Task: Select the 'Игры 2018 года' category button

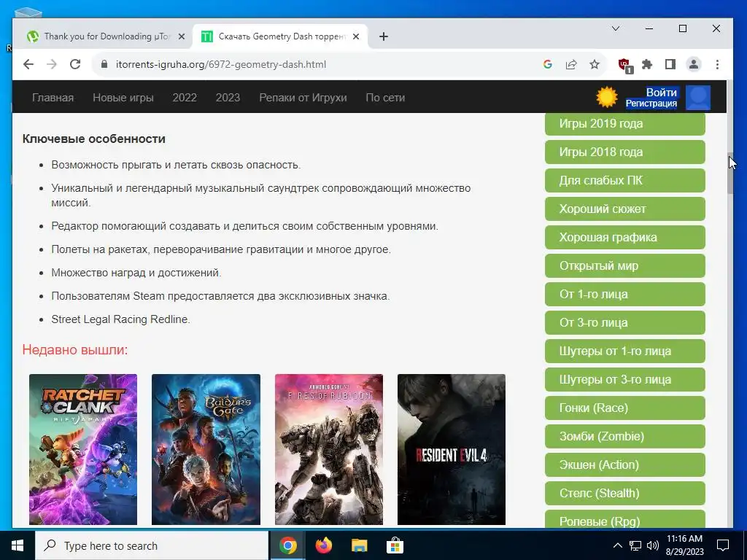Action: pyautogui.click(x=624, y=152)
